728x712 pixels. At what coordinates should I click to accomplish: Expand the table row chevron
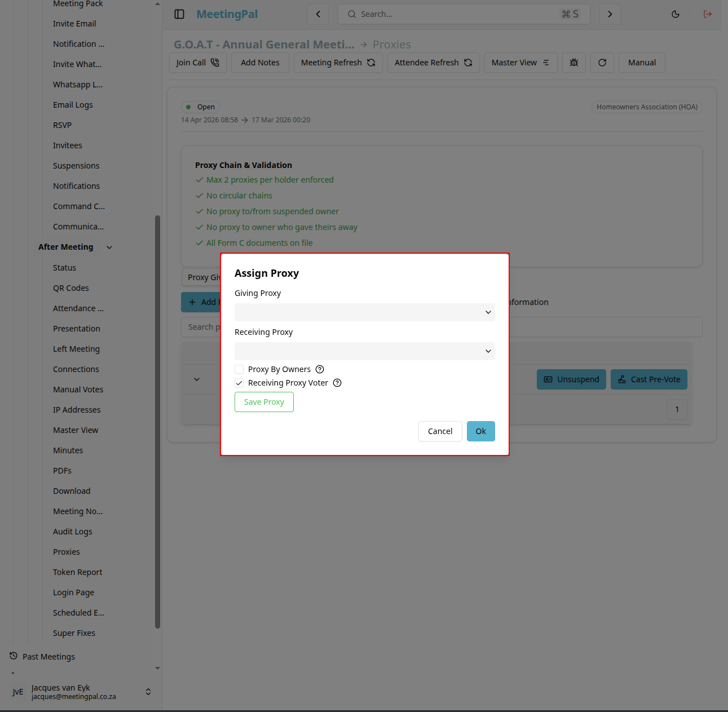pos(197,379)
